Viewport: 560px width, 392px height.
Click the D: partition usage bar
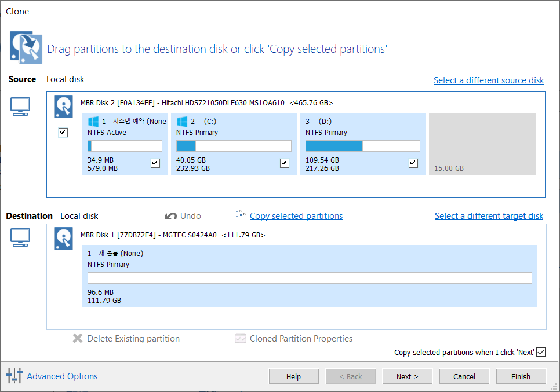click(362, 146)
